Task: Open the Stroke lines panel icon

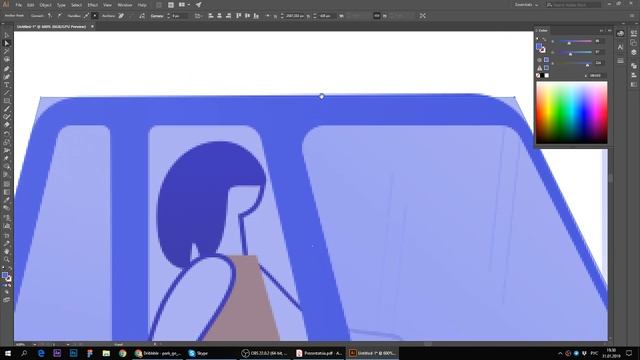Action: [620, 60]
